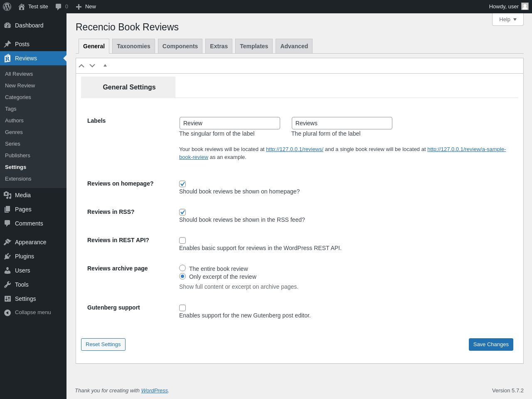Click the user avatar in top bar
The width and height of the screenshot is (532, 399).
click(525, 6)
